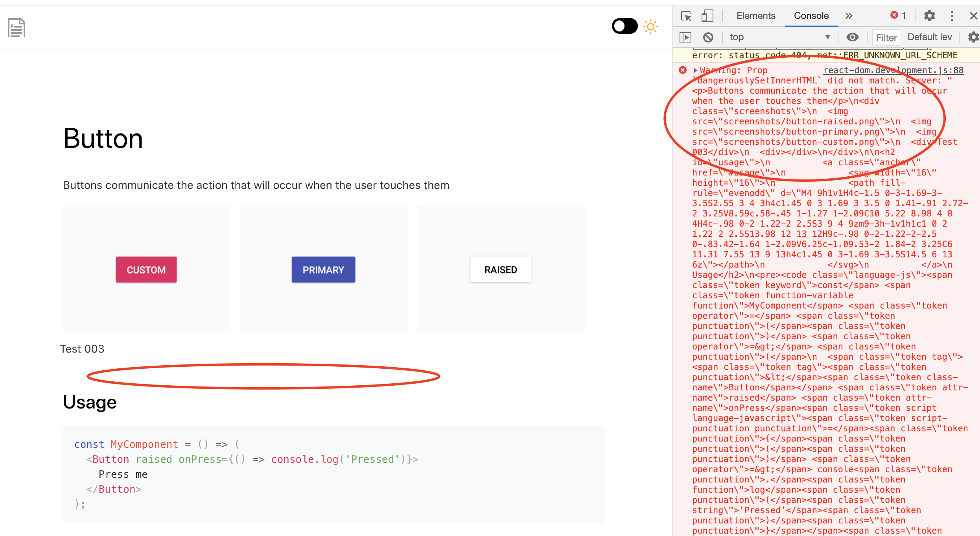Open DevTools settings gear in top bar
The width and height of the screenshot is (980, 536).
click(929, 16)
